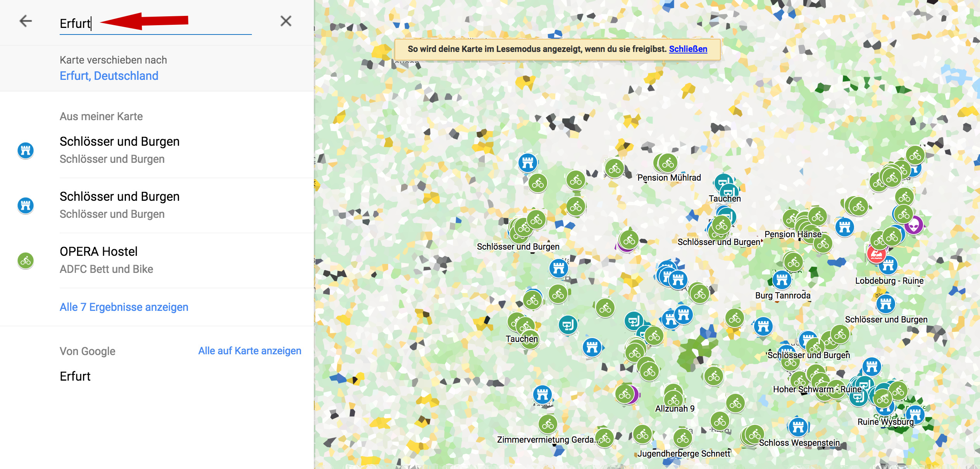
Task: Clear the search text with X icon
Action: point(286,21)
